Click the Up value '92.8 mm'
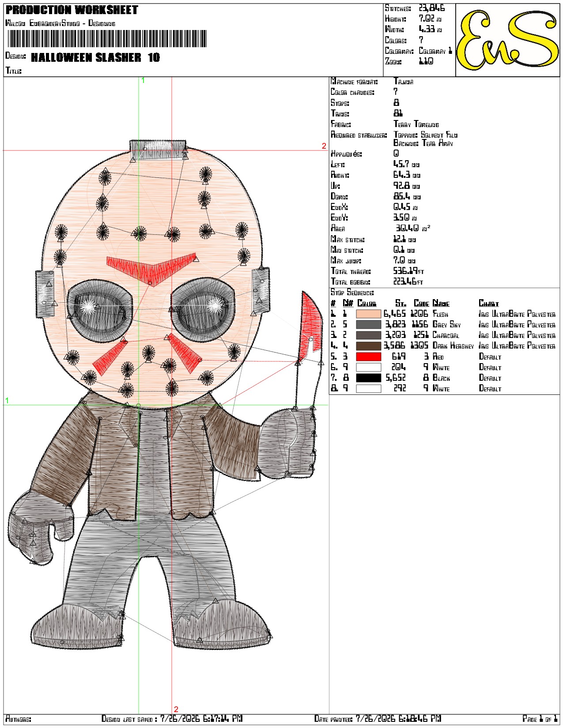This screenshot has width=563, height=728. (x=407, y=185)
